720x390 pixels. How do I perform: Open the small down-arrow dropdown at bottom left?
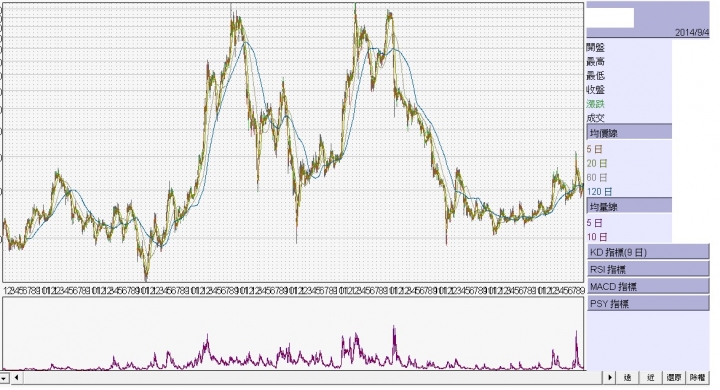(x=5, y=378)
